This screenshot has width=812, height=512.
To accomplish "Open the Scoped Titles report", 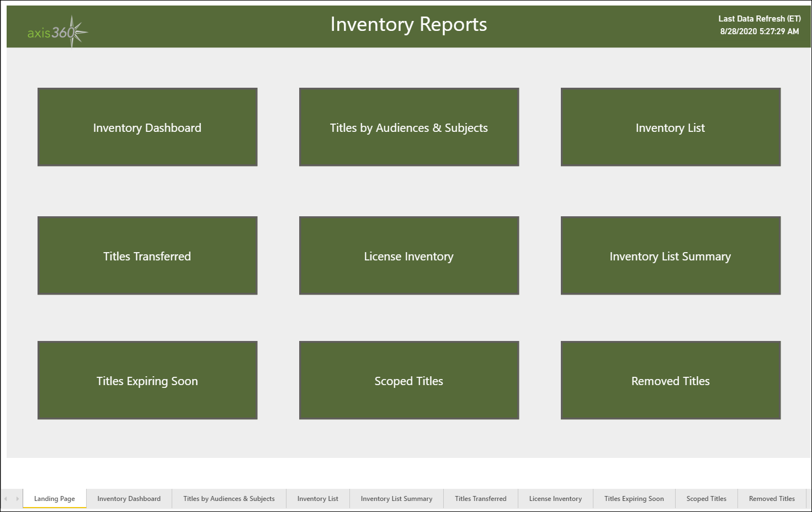I will coord(408,380).
